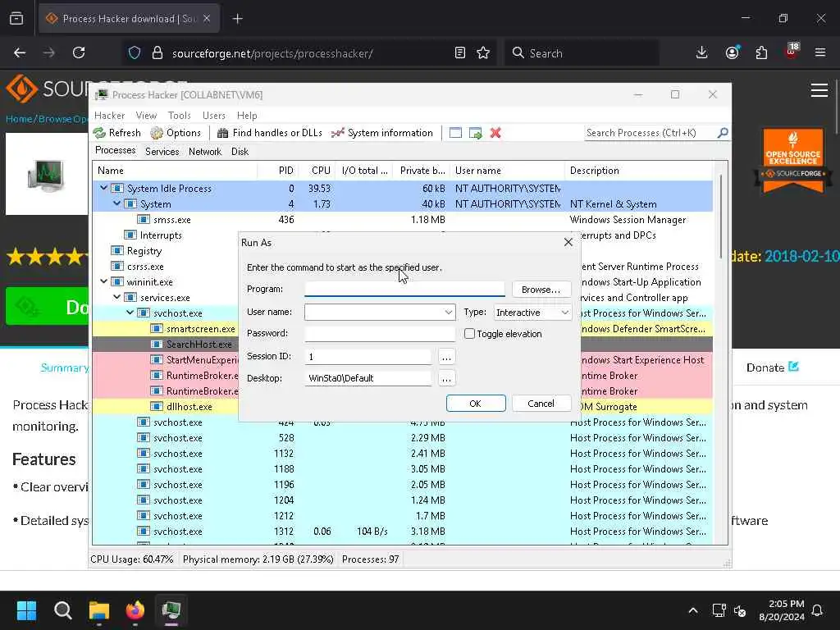Open Find handles or DLLs binoculars
This screenshot has height=630, width=840.
click(223, 133)
